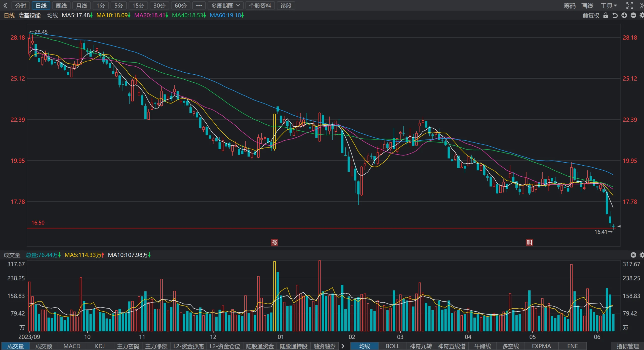Select 均线 main chart indicator

point(365,346)
